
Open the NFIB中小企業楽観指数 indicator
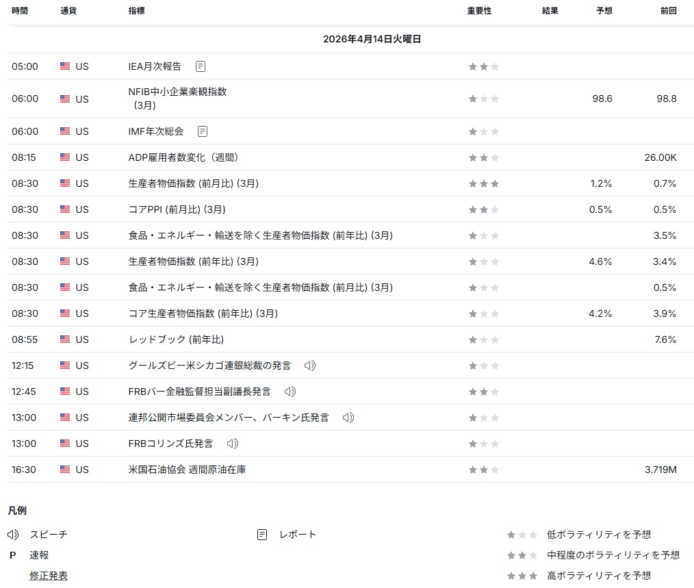[177, 98]
